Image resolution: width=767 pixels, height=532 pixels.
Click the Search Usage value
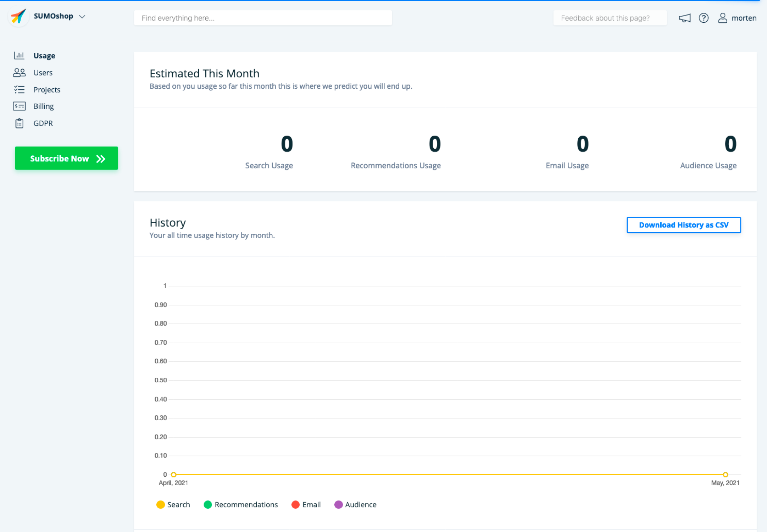[287, 144]
